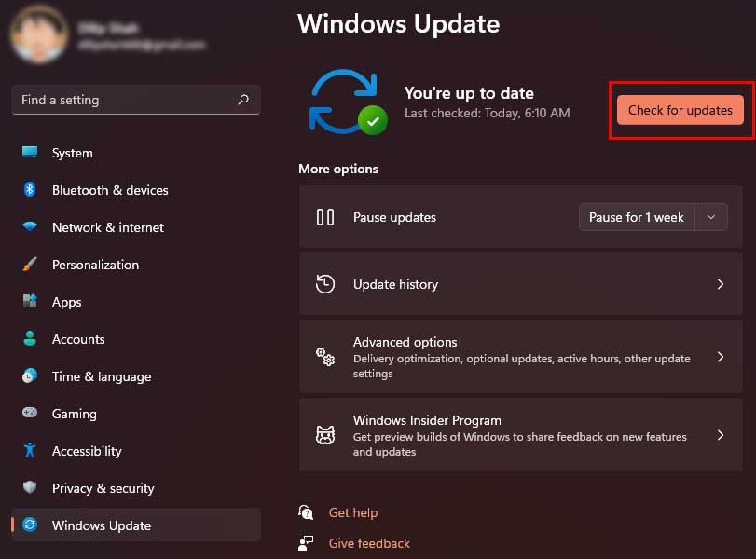The image size is (756, 559).
Task: Open Network & internet settings
Action: 136,227
